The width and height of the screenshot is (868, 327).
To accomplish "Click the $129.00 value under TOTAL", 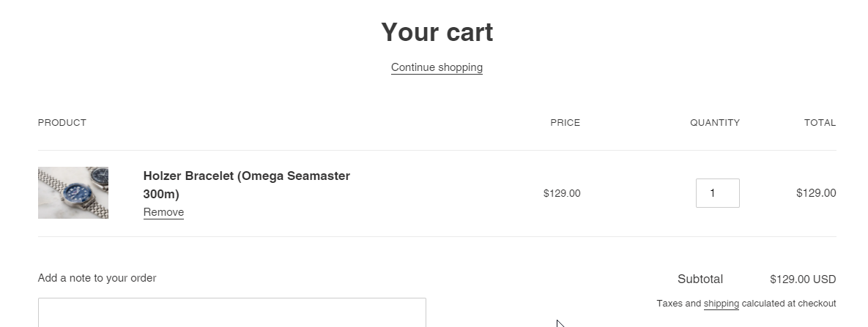I will (x=816, y=193).
